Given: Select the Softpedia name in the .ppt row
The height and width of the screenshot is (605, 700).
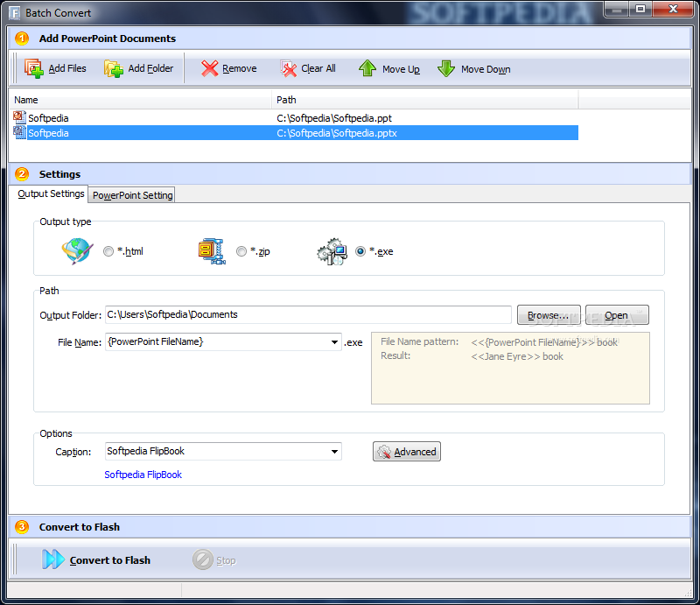Looking at the screenshot, I should pos(48,118).
